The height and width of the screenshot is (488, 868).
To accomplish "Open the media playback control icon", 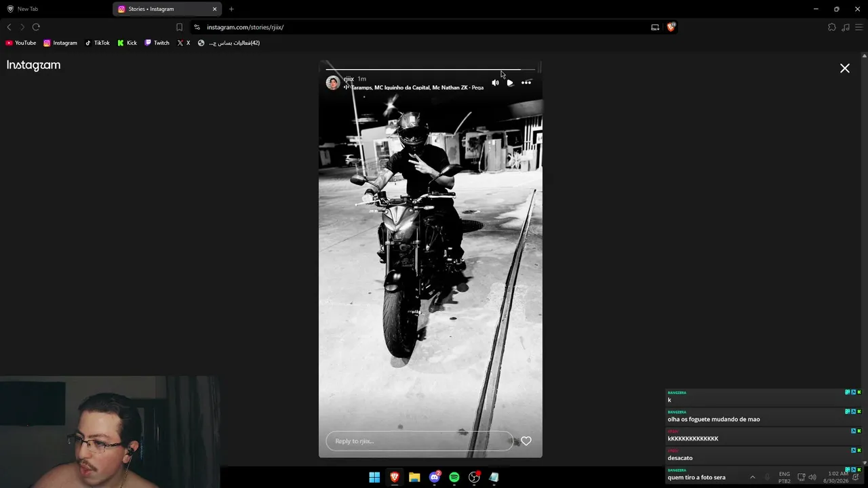I will point(846,27).
